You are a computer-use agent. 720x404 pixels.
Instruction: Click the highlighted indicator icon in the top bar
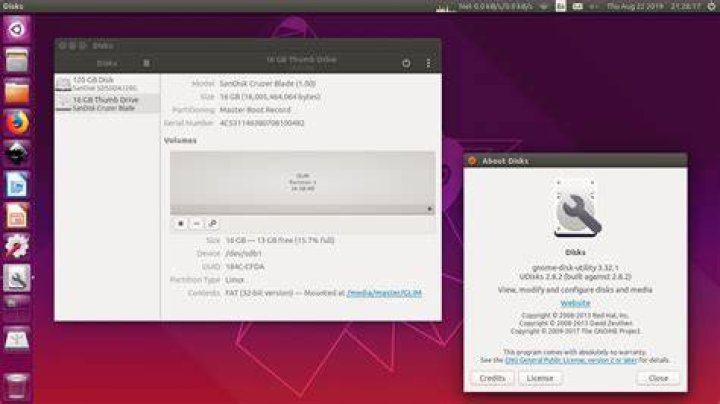pos(561,6)
